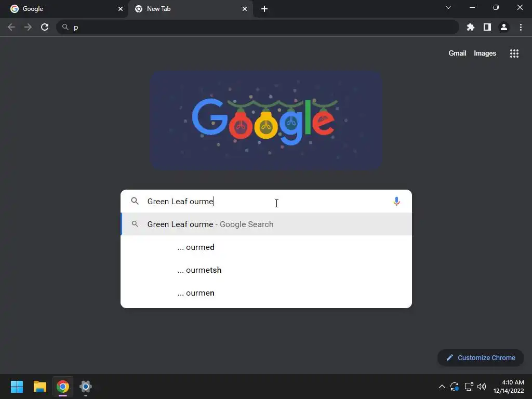Open Chrome's three-dot menu
Image resolution: width=532 pixels, height=399 pixels.
521,27
